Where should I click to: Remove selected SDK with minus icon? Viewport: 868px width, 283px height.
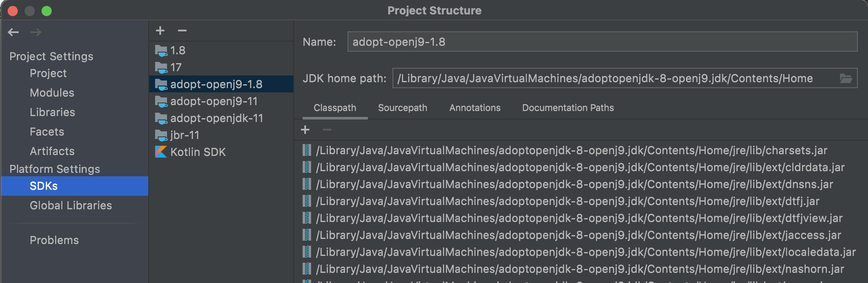(182, 31)
